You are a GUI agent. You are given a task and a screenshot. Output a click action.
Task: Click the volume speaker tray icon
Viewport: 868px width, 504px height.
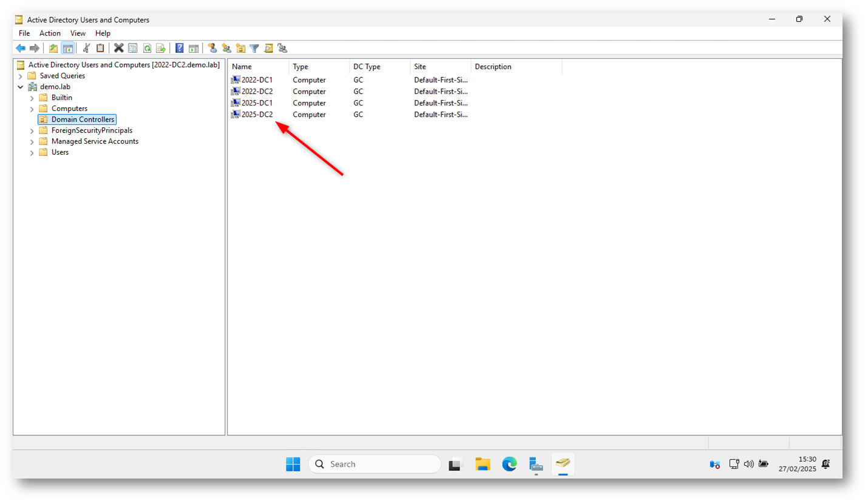(x=748, y=464)
